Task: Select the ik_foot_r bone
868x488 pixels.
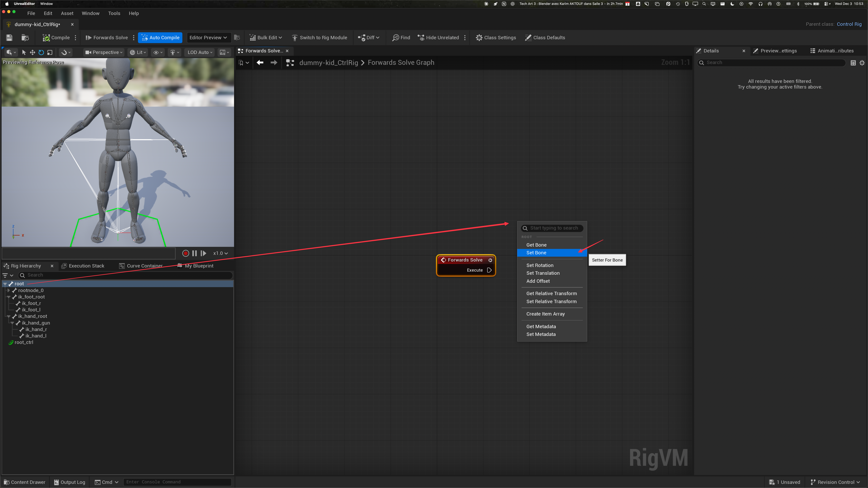Action: click(x=31, y=303)
